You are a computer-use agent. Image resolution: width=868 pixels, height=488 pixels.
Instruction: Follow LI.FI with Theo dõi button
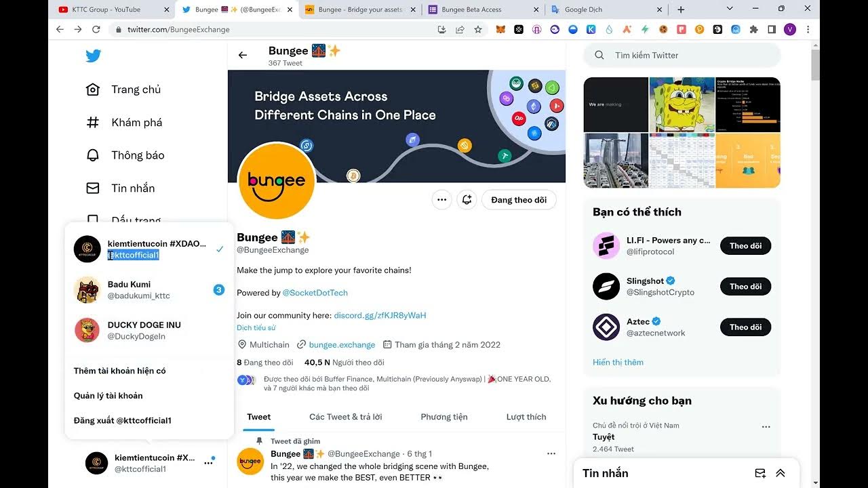click(x=745, y=245)
